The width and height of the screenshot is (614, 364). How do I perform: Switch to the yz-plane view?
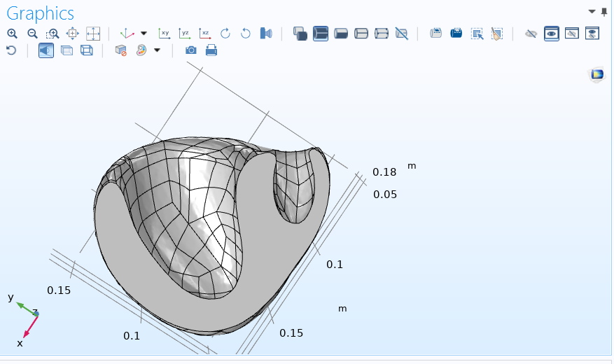[185, 33]
